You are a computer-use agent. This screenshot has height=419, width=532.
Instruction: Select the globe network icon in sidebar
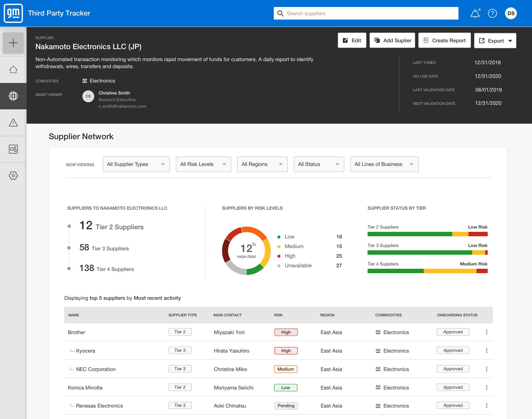click(13, 96)
